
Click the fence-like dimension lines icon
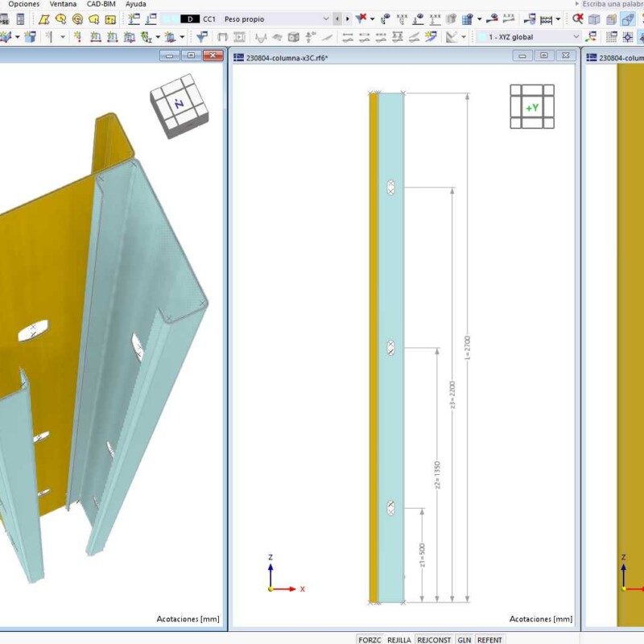click(x=547, y=19)
